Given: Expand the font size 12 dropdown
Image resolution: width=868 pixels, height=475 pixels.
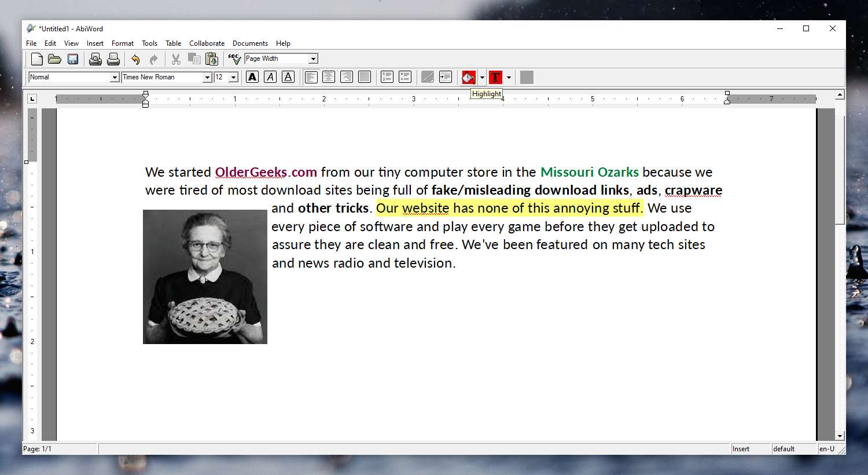Looking at the screenshot, I should [233, 77].
